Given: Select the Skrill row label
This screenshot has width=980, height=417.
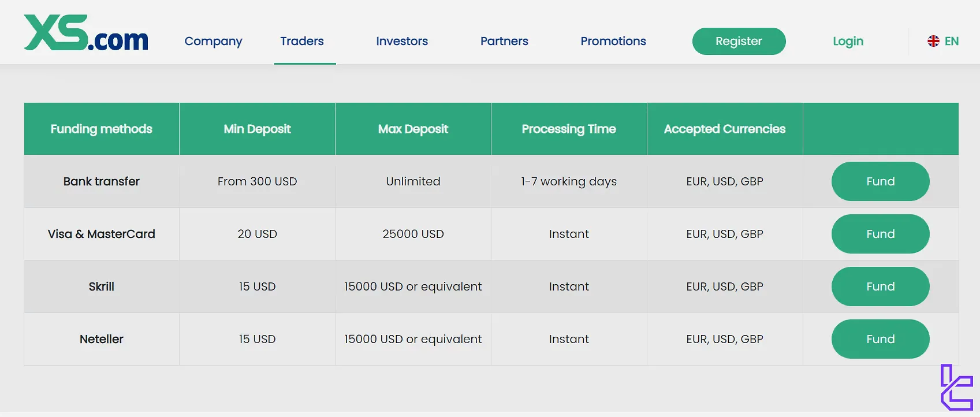Looking at the screenshot, I should click(102, 286).
